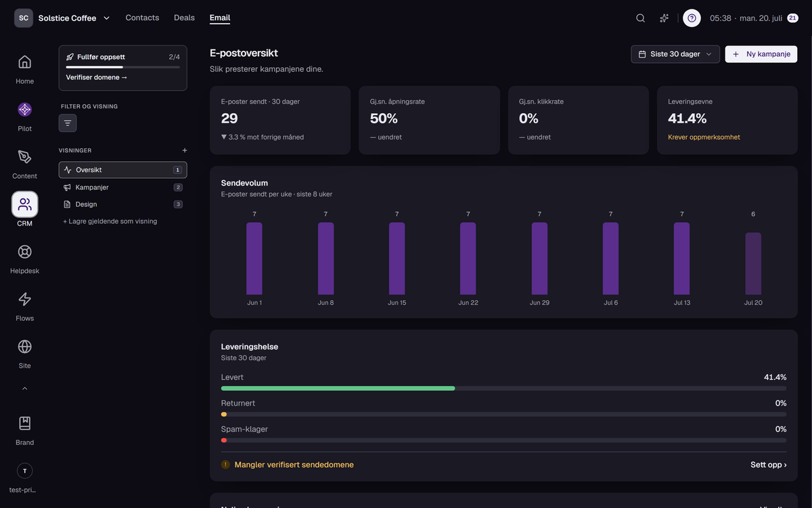Click the warning icon beside Mangler verifisert sendedomene
The width and height of the screenshot is (812, 508).
(x=225, y=465)
